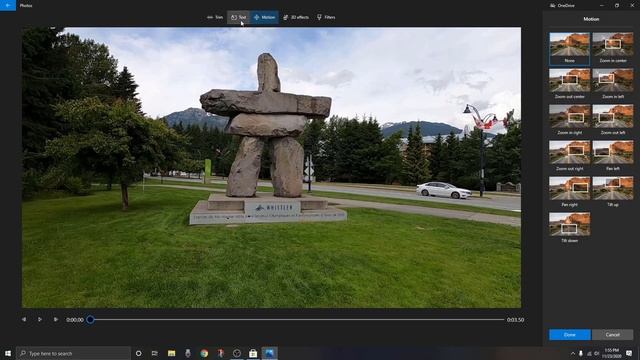Open Microsoft Store from the taskbar
This screenshot has height=360, width=640.
pyautogui.click(x=253, y=353)
